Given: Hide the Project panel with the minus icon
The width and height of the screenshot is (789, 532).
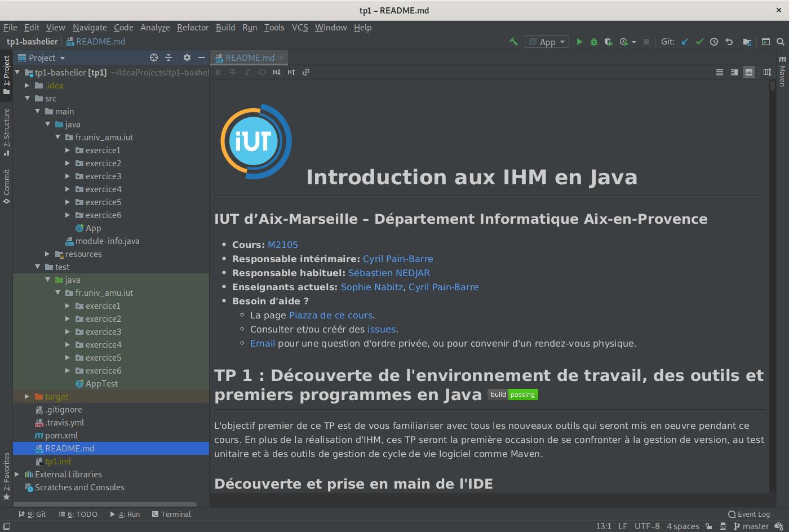Looking at the screenshot, I should pos(202,57).
